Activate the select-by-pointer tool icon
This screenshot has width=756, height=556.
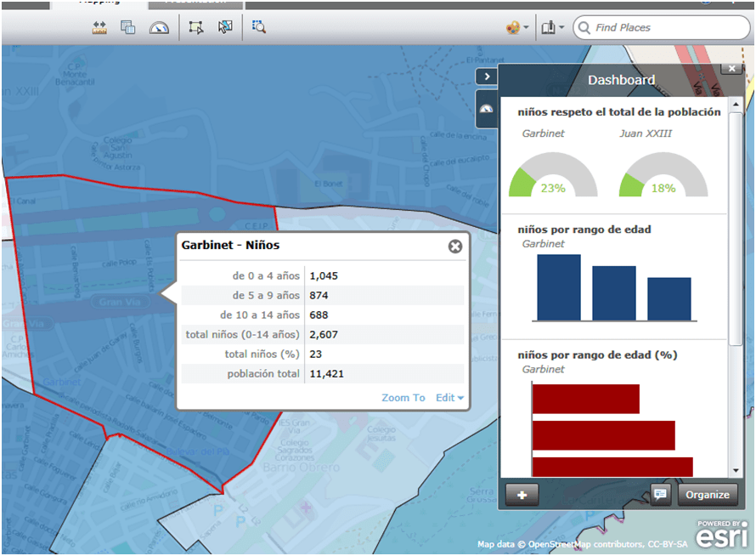pyautogui.click(x=225, y=27)
